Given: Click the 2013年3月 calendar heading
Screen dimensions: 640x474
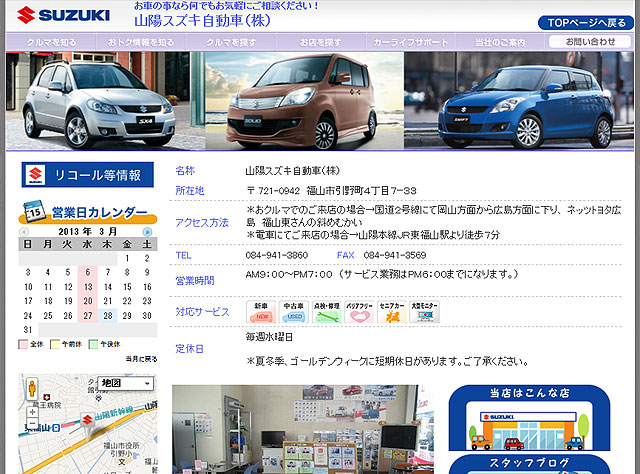Looking at the screenshot, I should 87,231.
